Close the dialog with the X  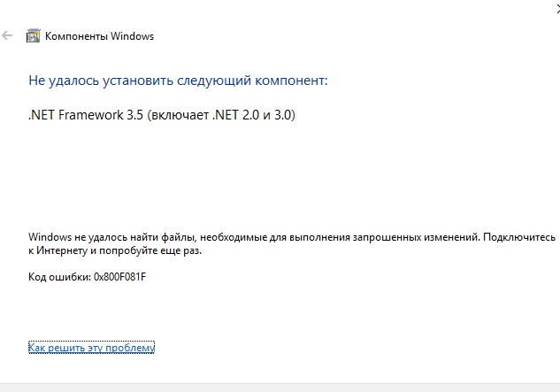coord(558,10)
